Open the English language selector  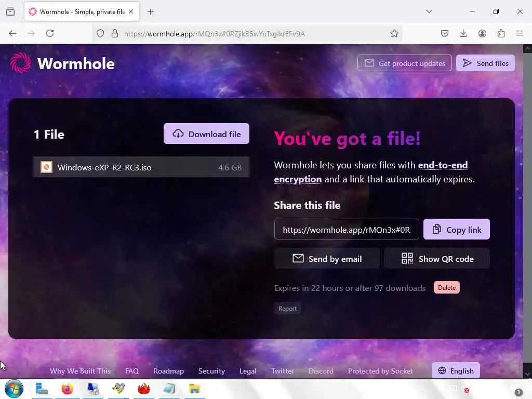click(x=456, y=370)
